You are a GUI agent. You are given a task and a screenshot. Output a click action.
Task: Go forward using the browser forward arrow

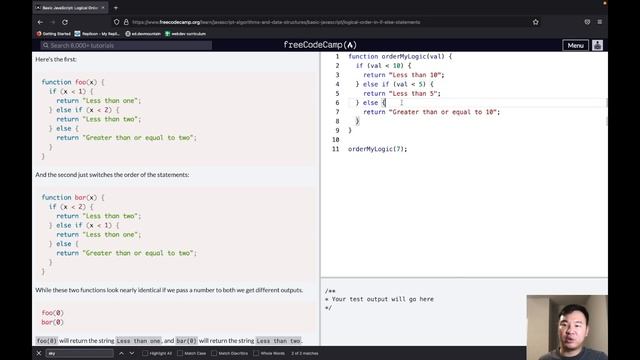[x=53, y=22]
